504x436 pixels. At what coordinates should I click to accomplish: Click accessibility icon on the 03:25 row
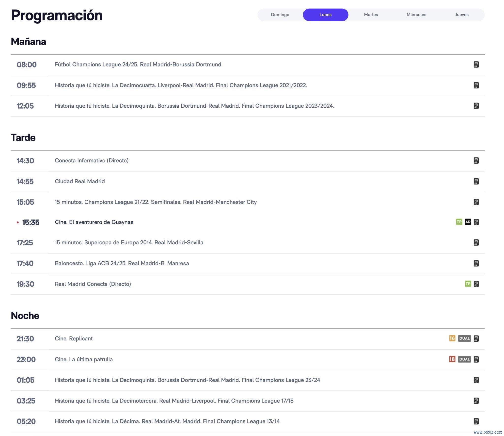point(476,401)
